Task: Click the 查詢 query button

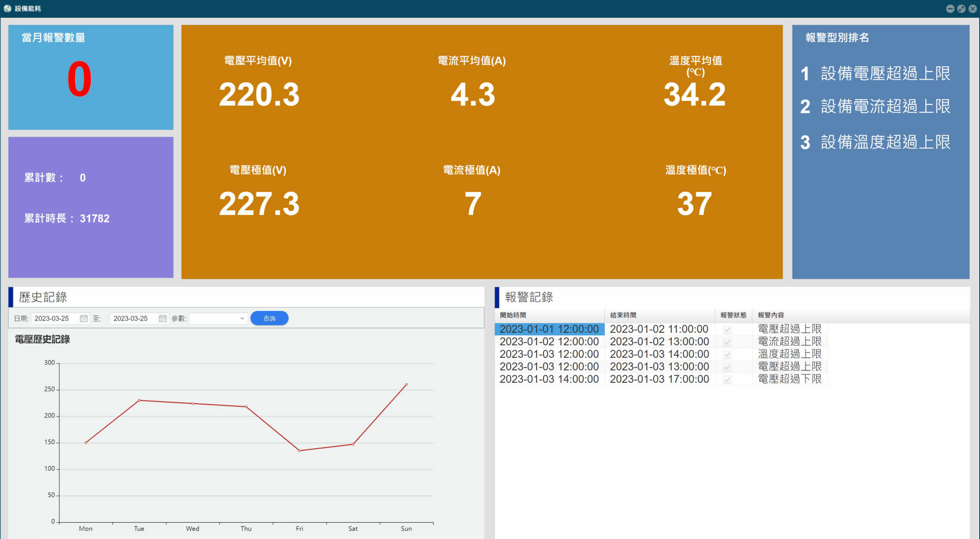Action: (x=269, y=318)
